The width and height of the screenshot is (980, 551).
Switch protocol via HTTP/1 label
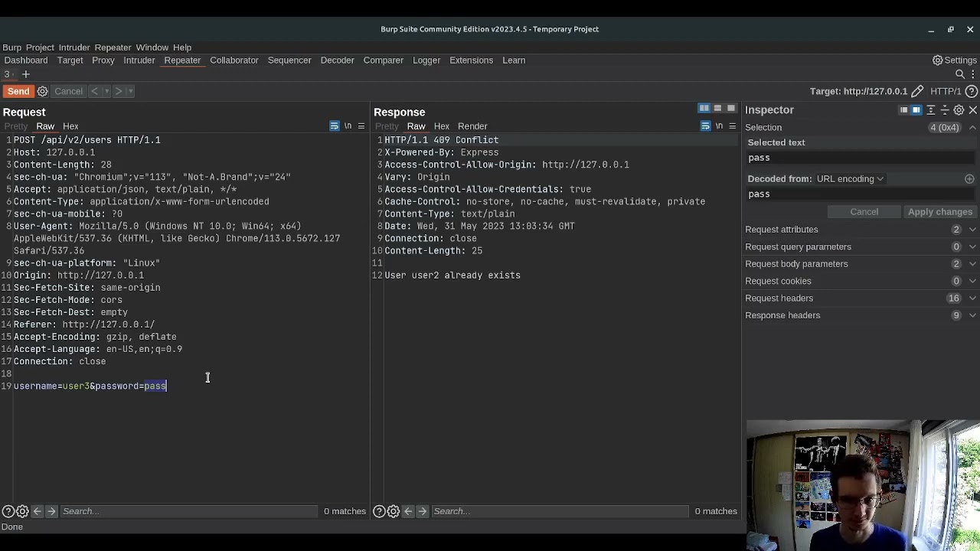pyautogui.click(x=946, y=92)
